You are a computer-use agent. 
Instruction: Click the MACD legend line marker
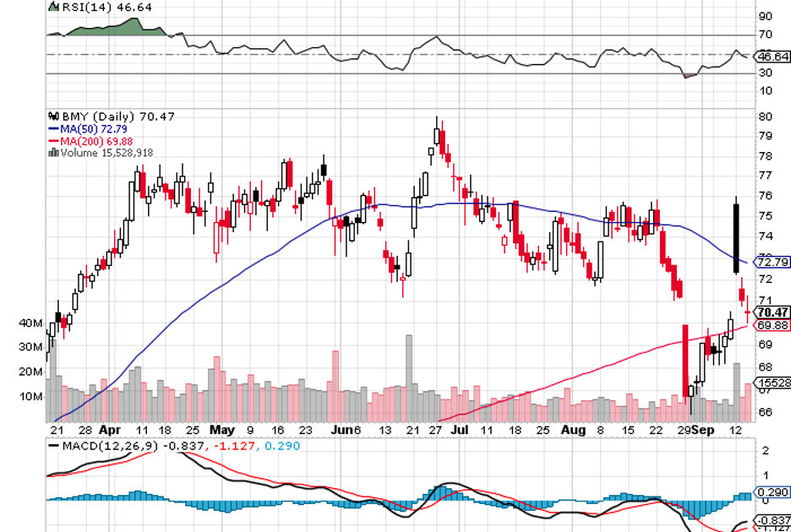pyautogui.click(x=52, y=445)
